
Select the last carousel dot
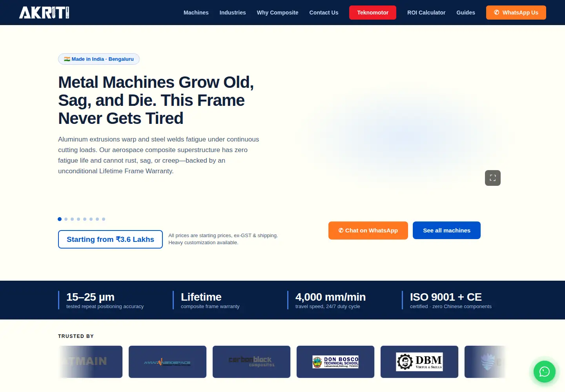(x=104, y=219)
